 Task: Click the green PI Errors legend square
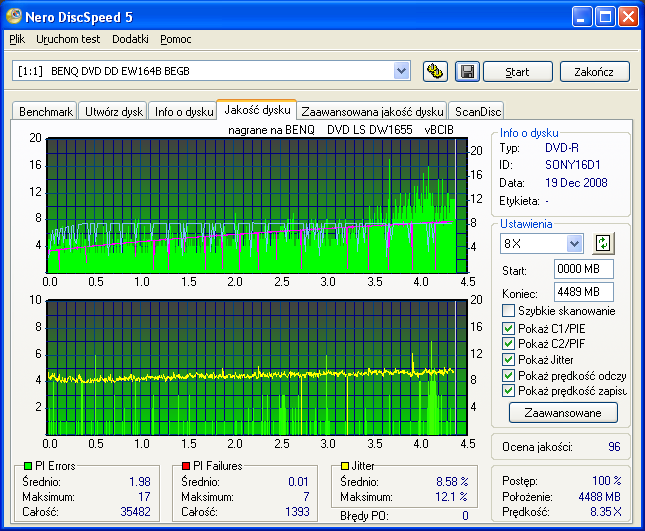(28, 466)
